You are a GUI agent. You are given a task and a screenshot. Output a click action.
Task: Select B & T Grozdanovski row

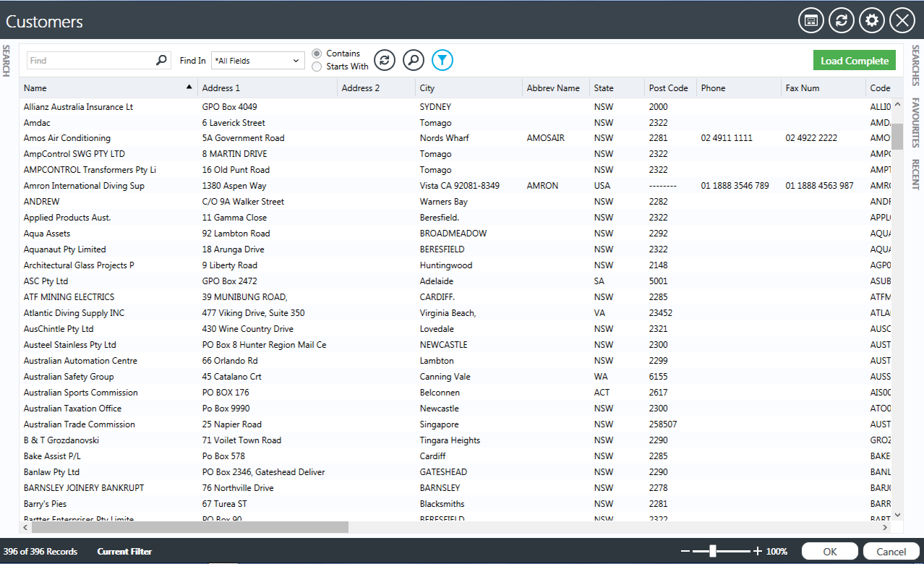tap(455, 440)
